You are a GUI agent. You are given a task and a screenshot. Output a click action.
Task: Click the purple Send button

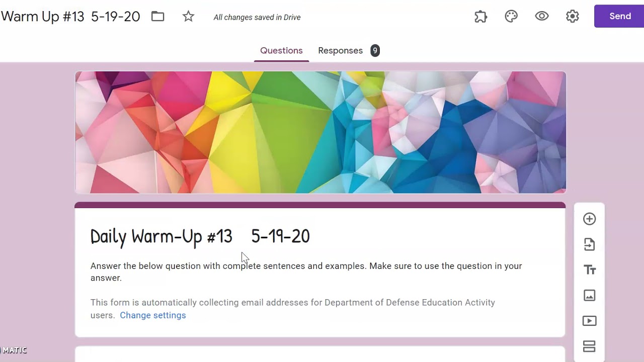tap(620, 16)
